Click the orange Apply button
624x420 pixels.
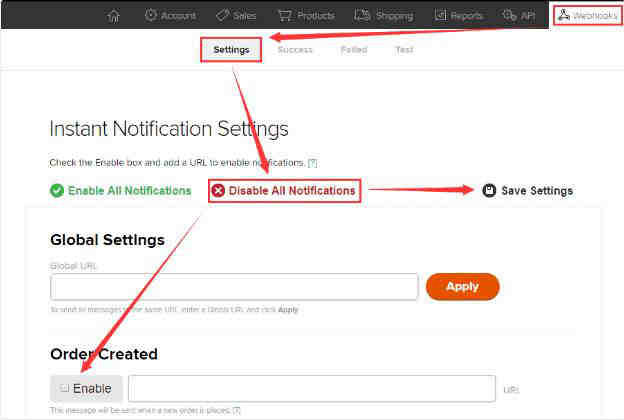(462, 287)
